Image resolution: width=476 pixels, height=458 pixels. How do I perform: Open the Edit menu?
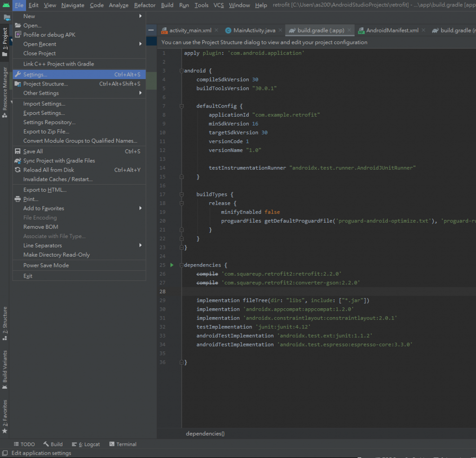tap(33, 5)
